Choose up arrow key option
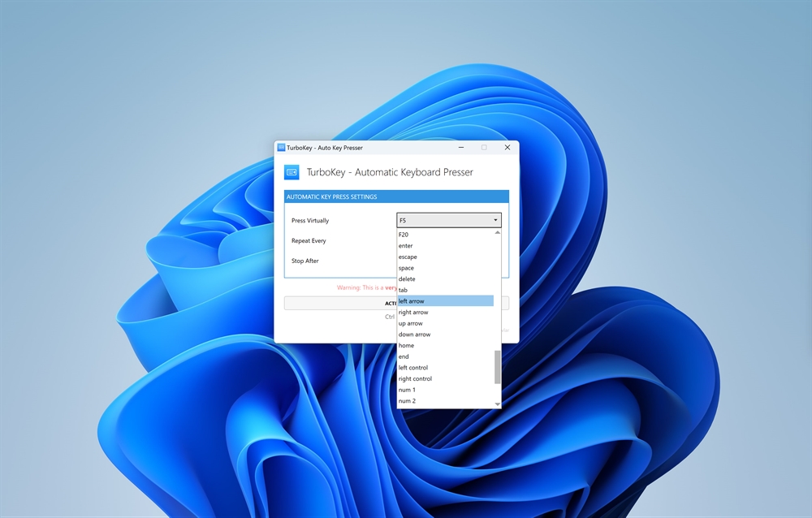 (445, 323)
